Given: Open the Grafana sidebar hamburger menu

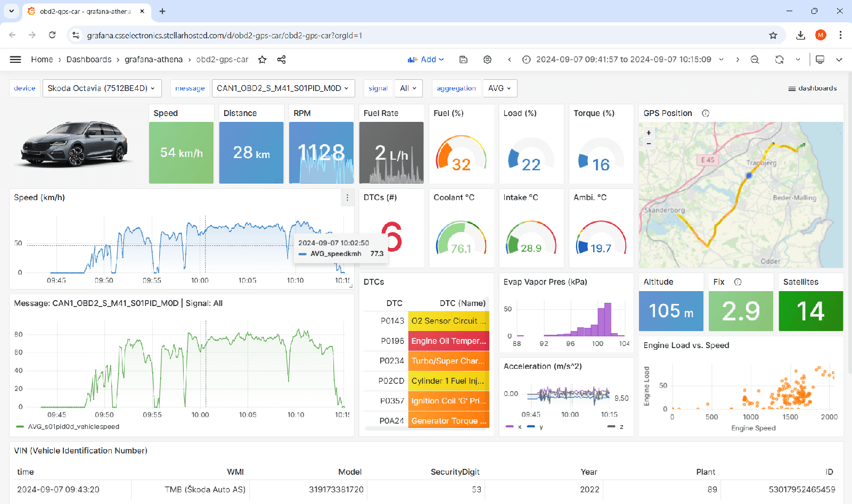Looking at the screenshot, I should tap(15, 60).
